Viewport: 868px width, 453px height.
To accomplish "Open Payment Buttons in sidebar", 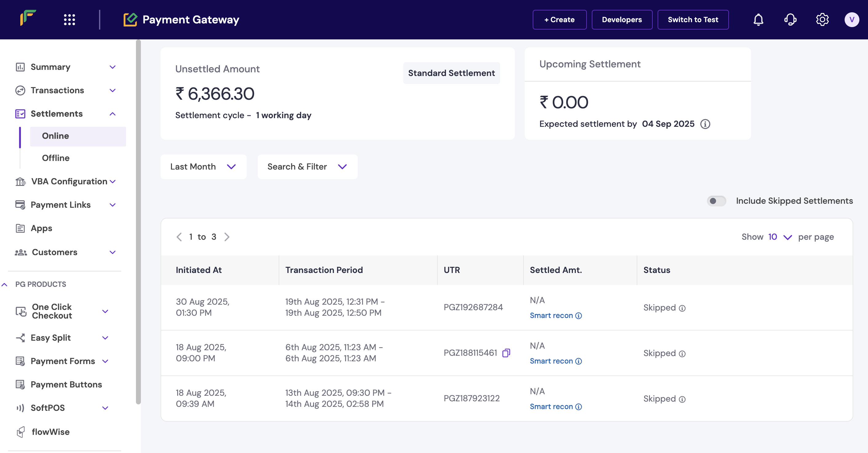I will (x=66, y=384).
